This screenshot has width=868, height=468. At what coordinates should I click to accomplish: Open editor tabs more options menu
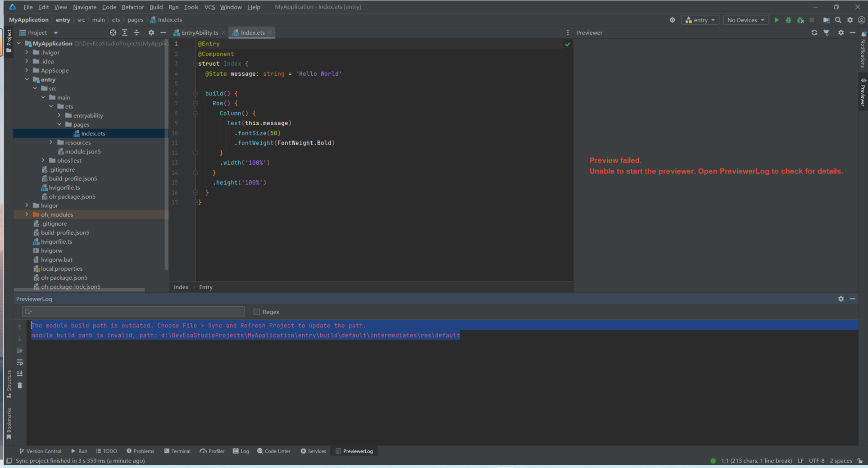(x=568, y=32)
